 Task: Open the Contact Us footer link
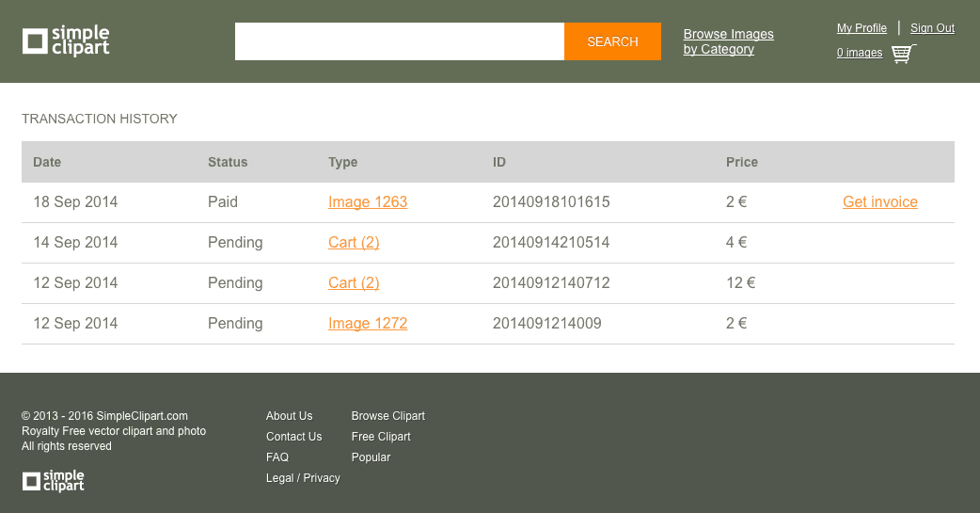coord(293,437)
